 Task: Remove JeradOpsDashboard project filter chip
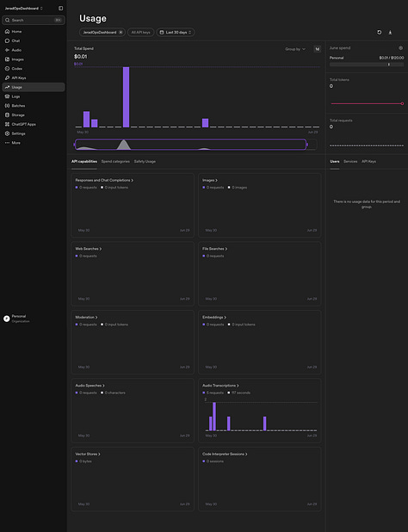pos(121,32)
